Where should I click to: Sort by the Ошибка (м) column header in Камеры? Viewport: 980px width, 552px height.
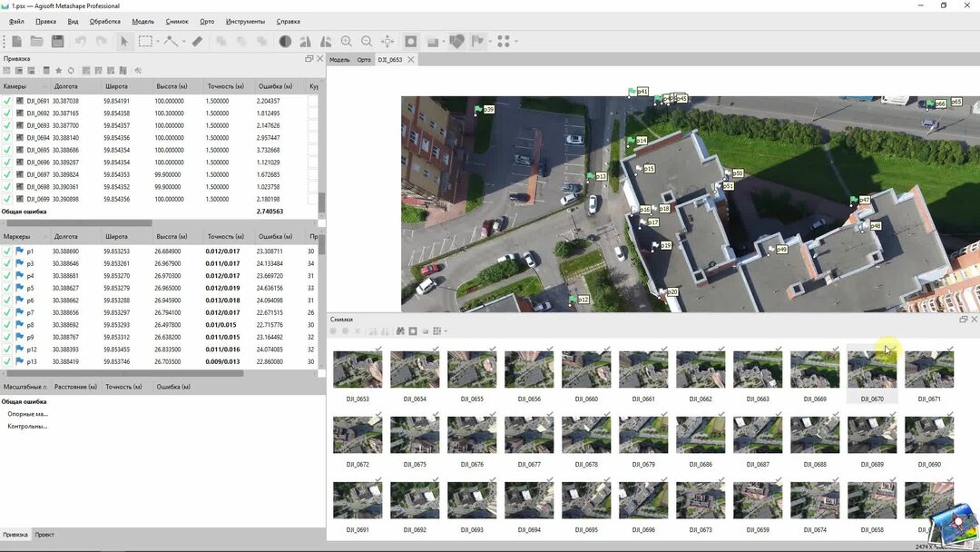pyautogui.click(x=272, y=86)
